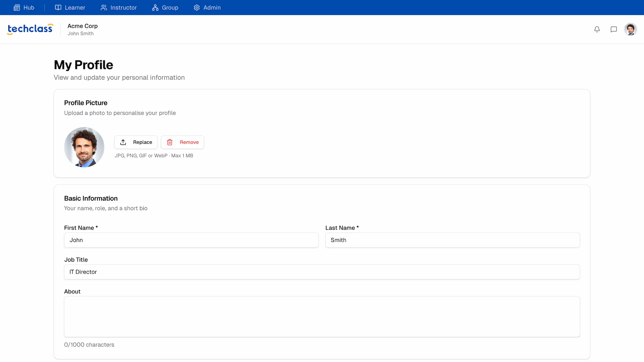Viewport: 644px width, 362px height.
Task: Open the messages chat icon
Action: coord(614,29)
